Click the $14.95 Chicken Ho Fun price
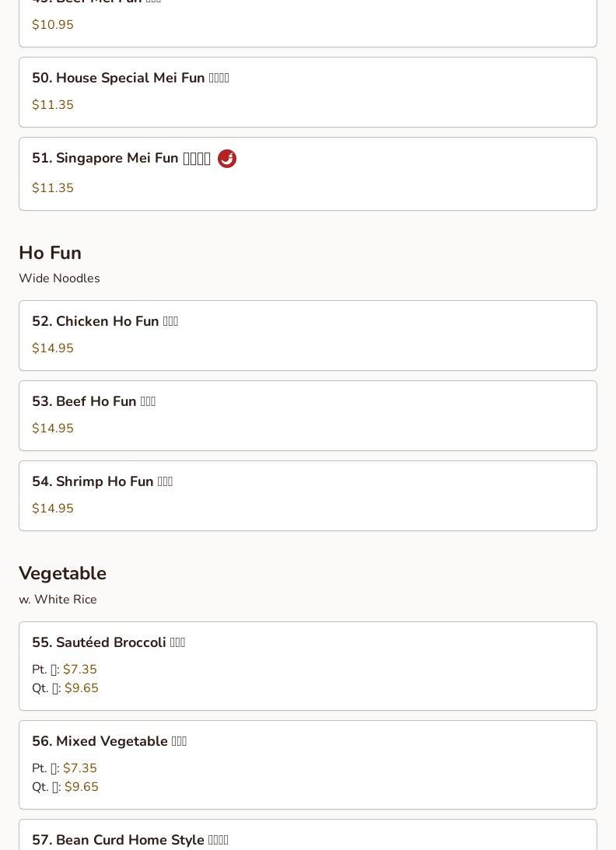This screenshot has width=616, height=850. 53,348
